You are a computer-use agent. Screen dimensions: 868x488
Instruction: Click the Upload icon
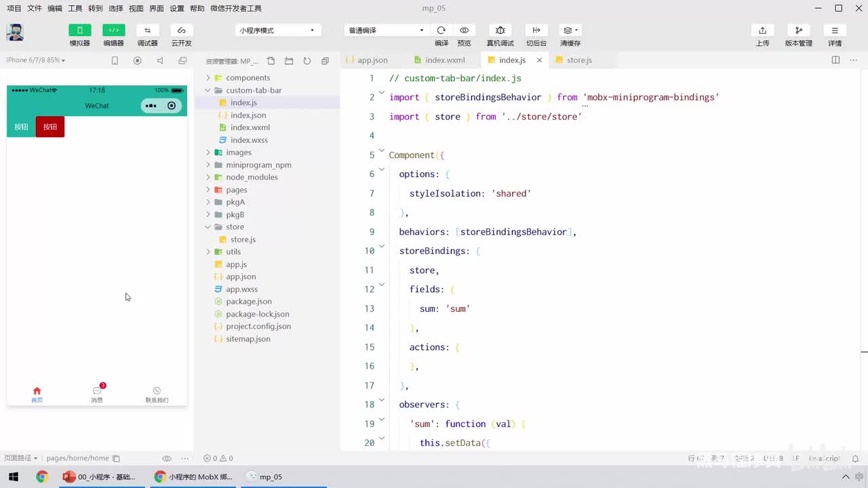(x=762, y=30)
